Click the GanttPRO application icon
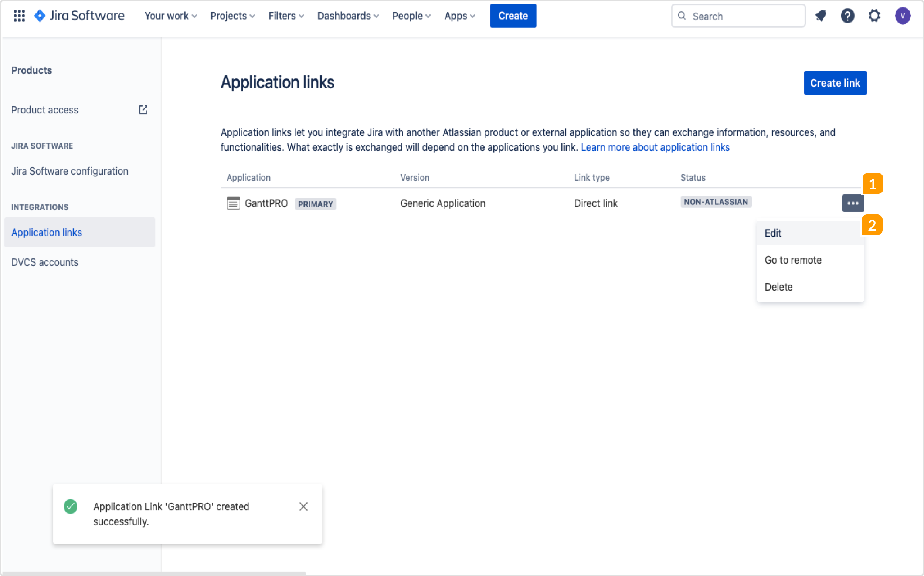The image size is (924, 576). 233,203
